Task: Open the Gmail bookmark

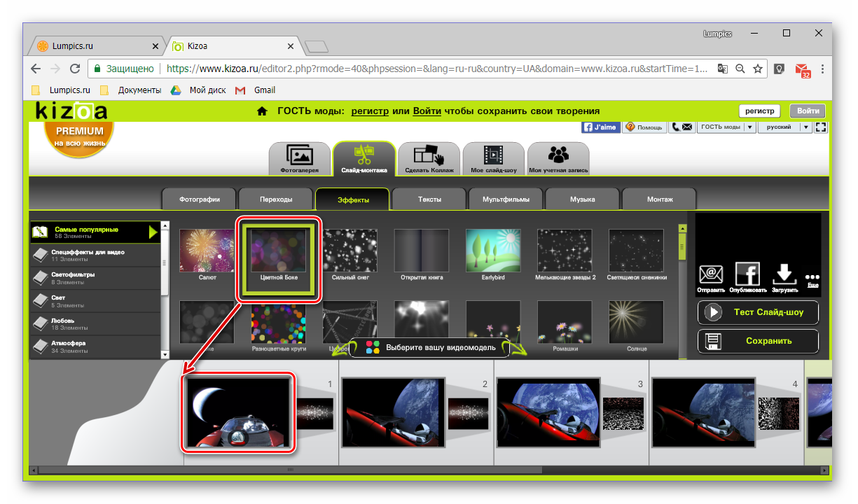Action: click(256, 90)
